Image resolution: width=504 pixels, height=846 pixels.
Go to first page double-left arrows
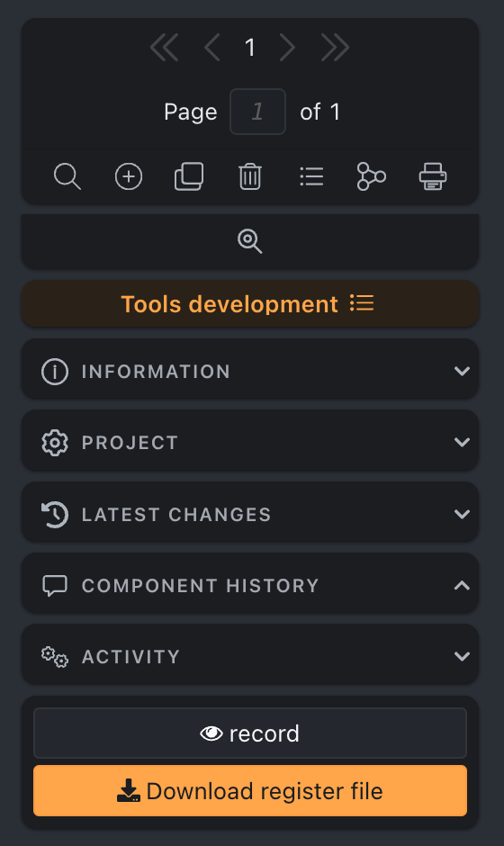[164, 48]
